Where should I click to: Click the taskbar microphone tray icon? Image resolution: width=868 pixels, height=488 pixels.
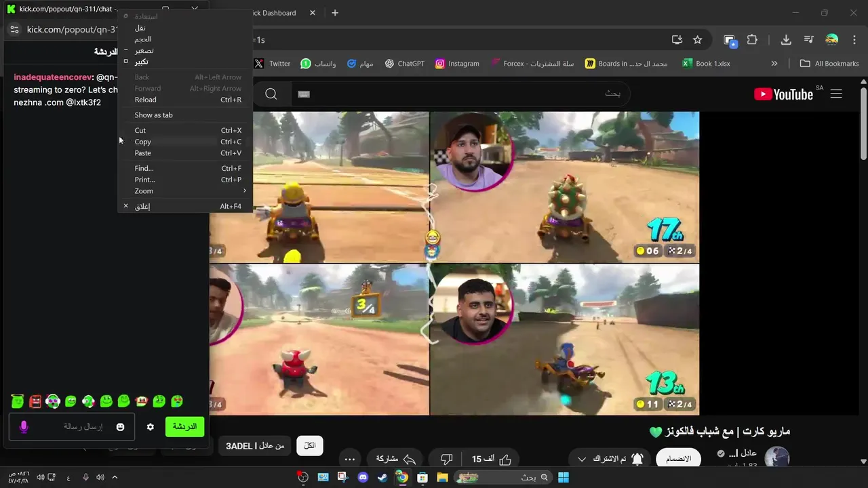pyautogui.click(x=85, y=478)
